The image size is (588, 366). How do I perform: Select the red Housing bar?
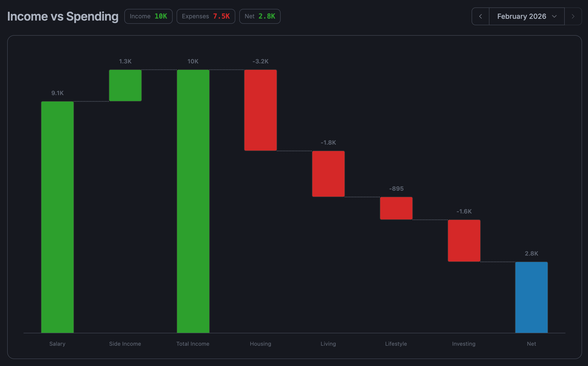[x=261, y=110]
